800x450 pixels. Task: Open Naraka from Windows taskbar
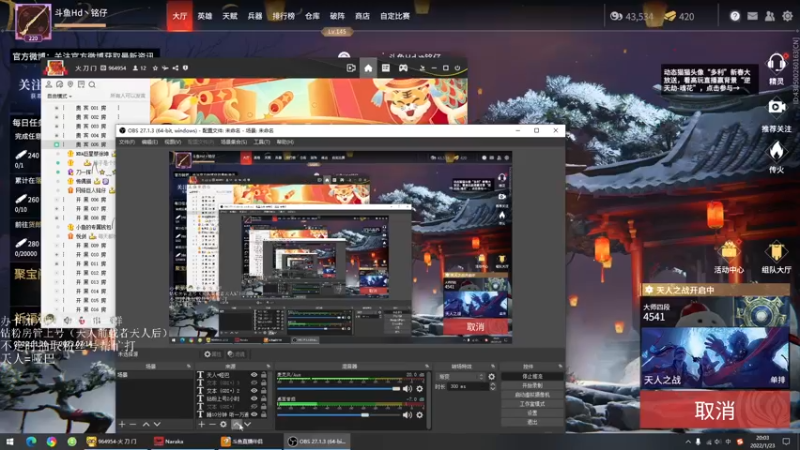[x=169, y=441]
